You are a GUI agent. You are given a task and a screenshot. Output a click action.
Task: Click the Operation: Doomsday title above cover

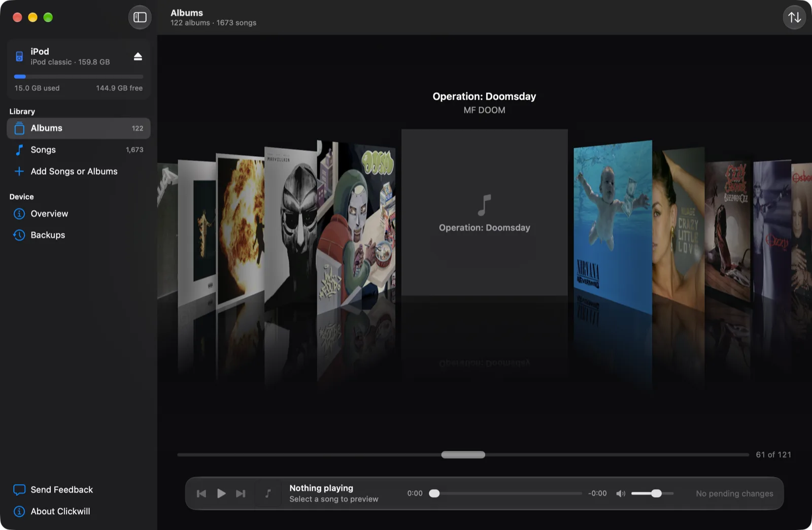(x=484, y=96)
